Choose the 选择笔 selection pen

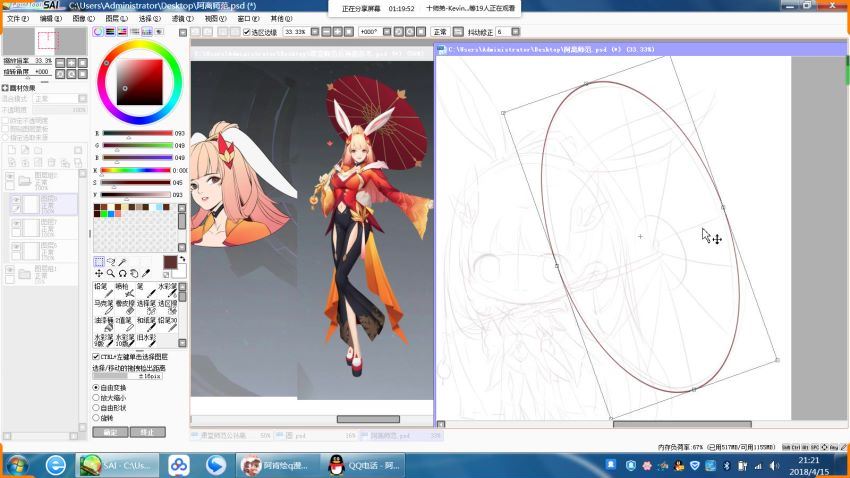click(146, 307)
